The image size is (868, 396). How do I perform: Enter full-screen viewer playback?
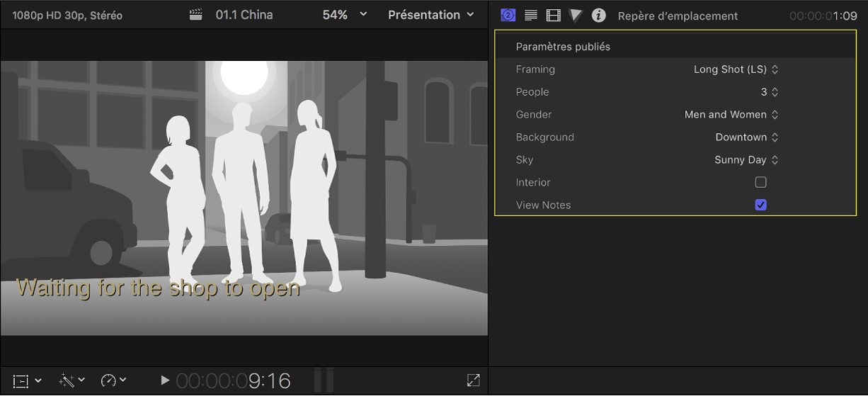[474, 380]
